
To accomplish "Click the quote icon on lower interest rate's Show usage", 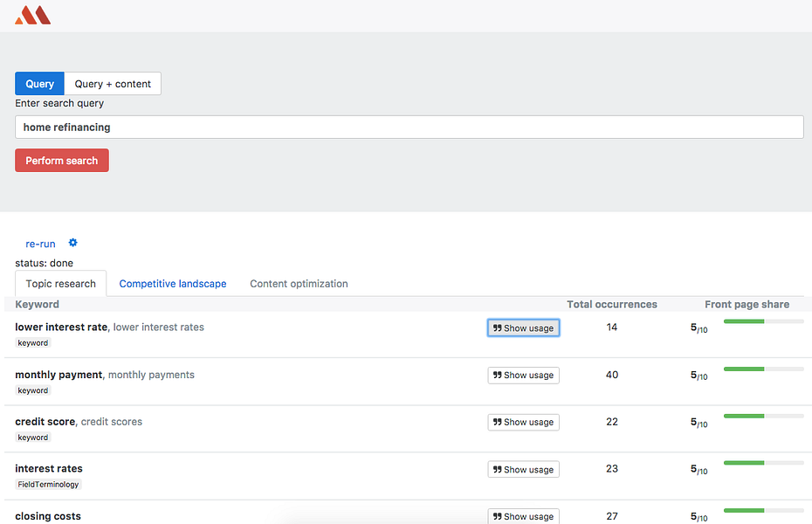I will coord(496,327).
